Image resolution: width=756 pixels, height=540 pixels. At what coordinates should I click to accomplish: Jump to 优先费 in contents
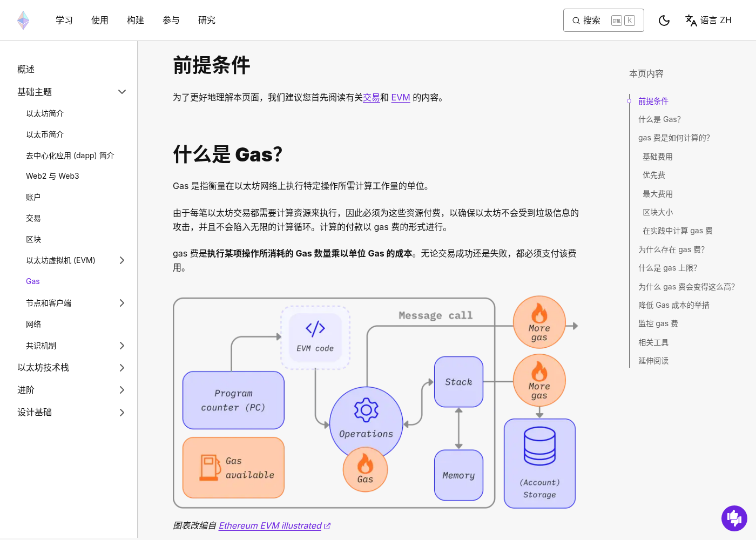(x=654, y=175)
